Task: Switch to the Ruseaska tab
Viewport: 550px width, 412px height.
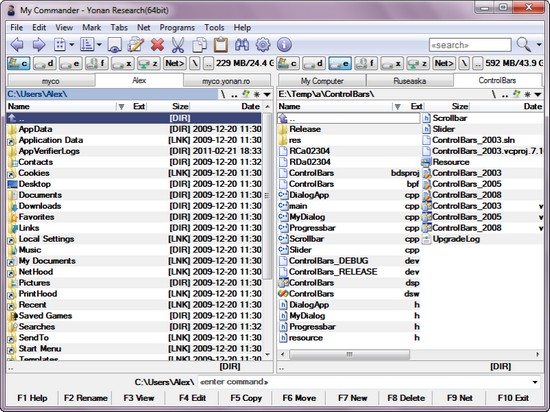Action: pos(410,81)
